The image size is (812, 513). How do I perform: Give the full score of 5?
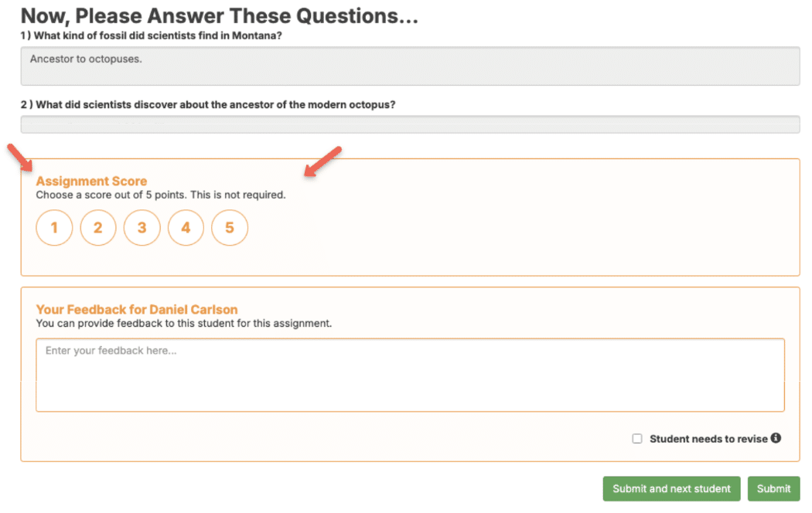click(x=230, y=228)
